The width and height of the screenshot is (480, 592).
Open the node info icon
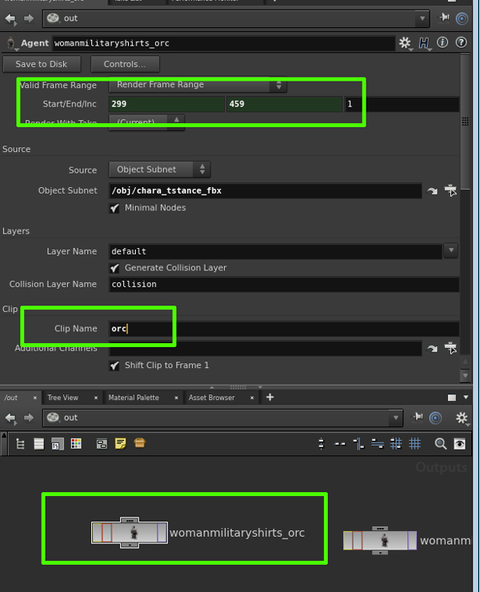click(x=442, y=42)
